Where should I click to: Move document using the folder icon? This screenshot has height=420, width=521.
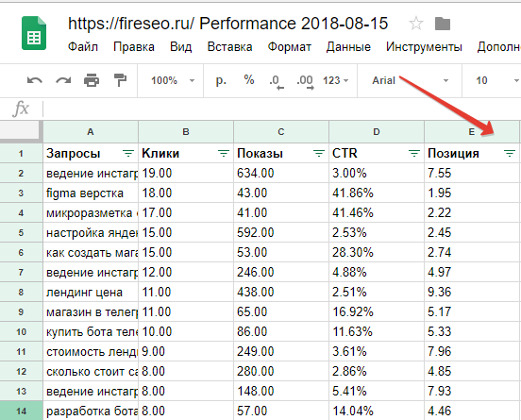coord(443,24)
